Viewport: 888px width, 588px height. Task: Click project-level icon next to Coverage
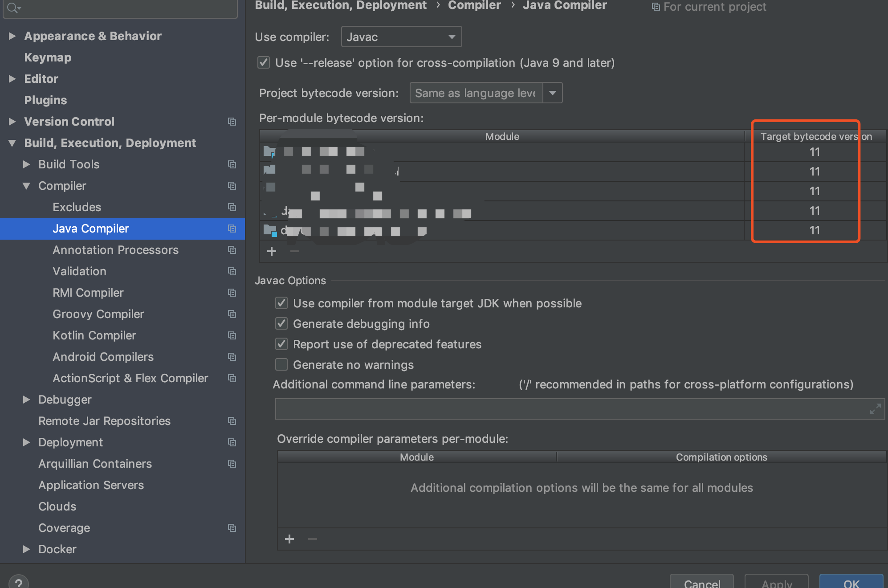[x=232, y=528]
